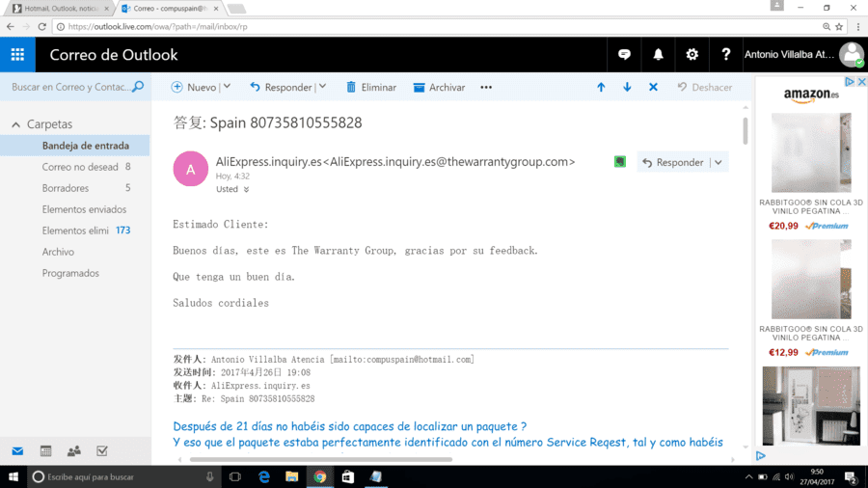
Task: Open Chrome menu three dots
Action: [858, 26]
